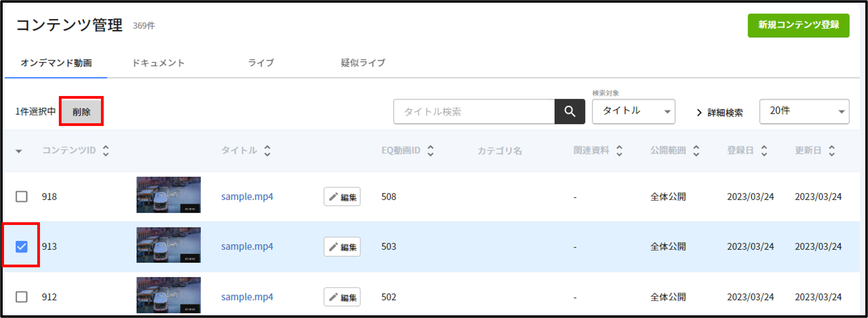Click the magnifier search icon button
The height and width of the screenshot is (318, 868).
point(569,111)
